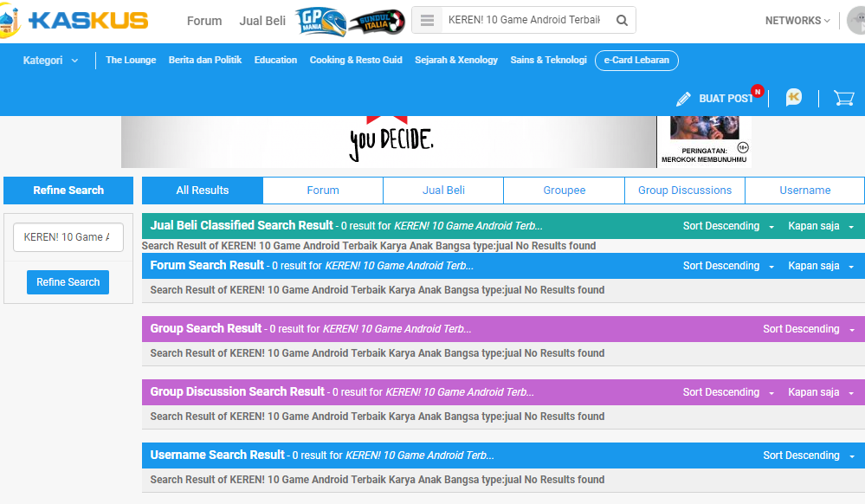Open the shopping cart icon
This screenshot has width=865, height=504.
[x=843, y=98]
